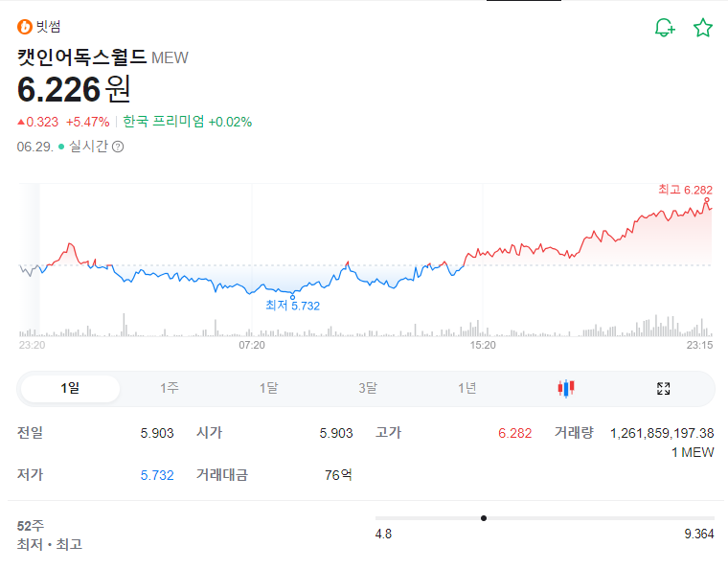This screenshot has height=569, width=728.
Task: Click the 실시간 status label
Action: tap(88, 147)
